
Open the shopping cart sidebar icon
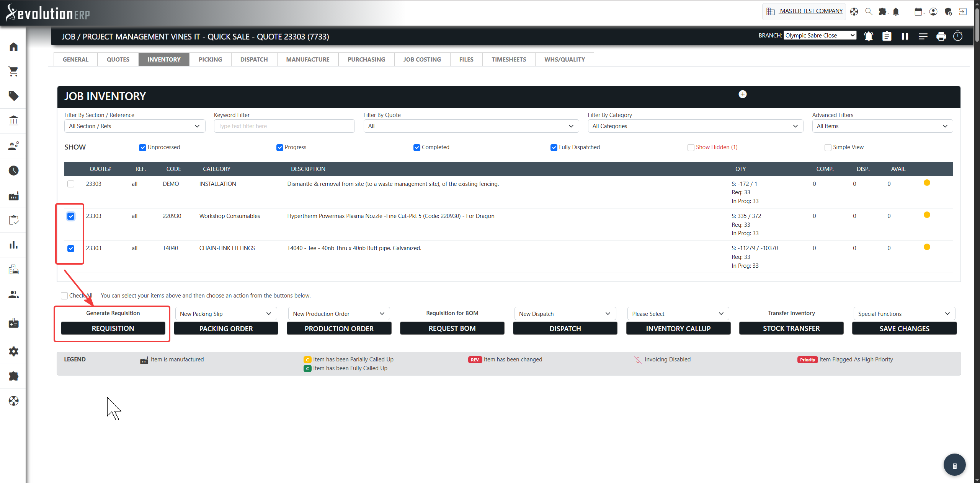pyautogui.click(x=14, y=72)
